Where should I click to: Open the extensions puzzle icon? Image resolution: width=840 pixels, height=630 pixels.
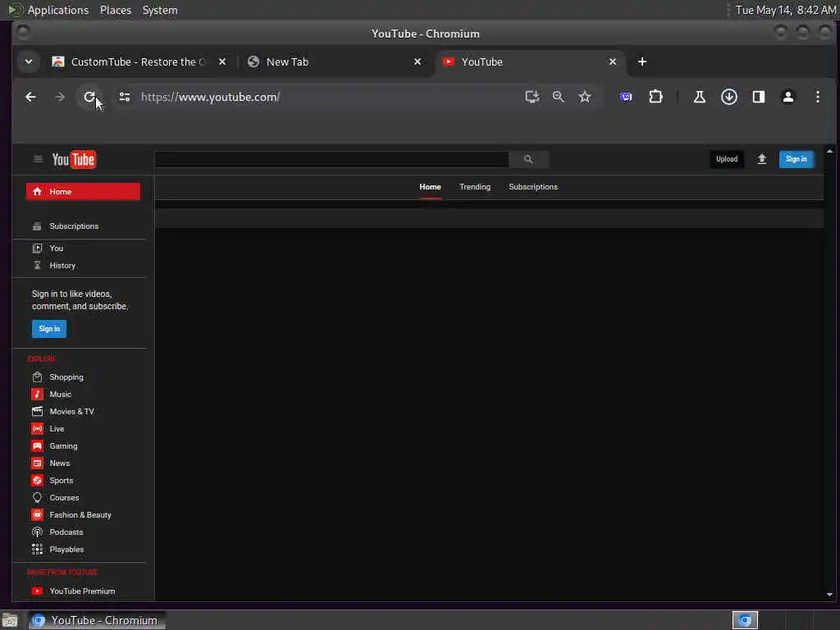[655, 97]
